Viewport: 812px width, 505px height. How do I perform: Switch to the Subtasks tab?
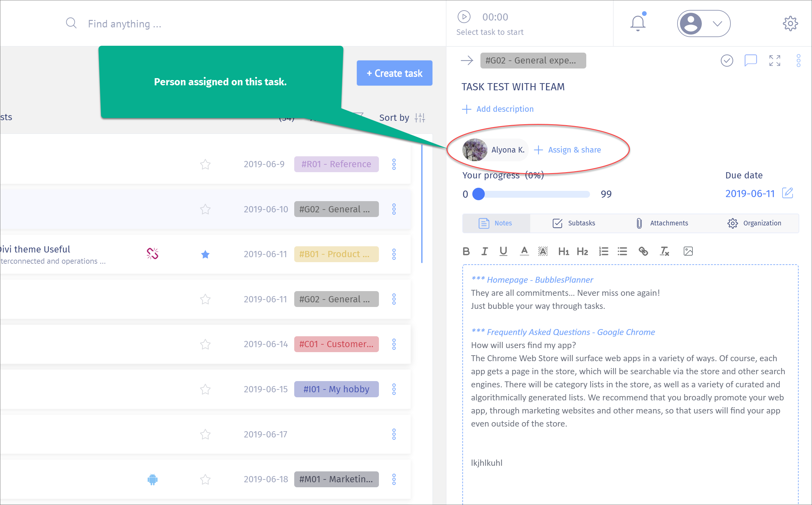click(574, 223)
